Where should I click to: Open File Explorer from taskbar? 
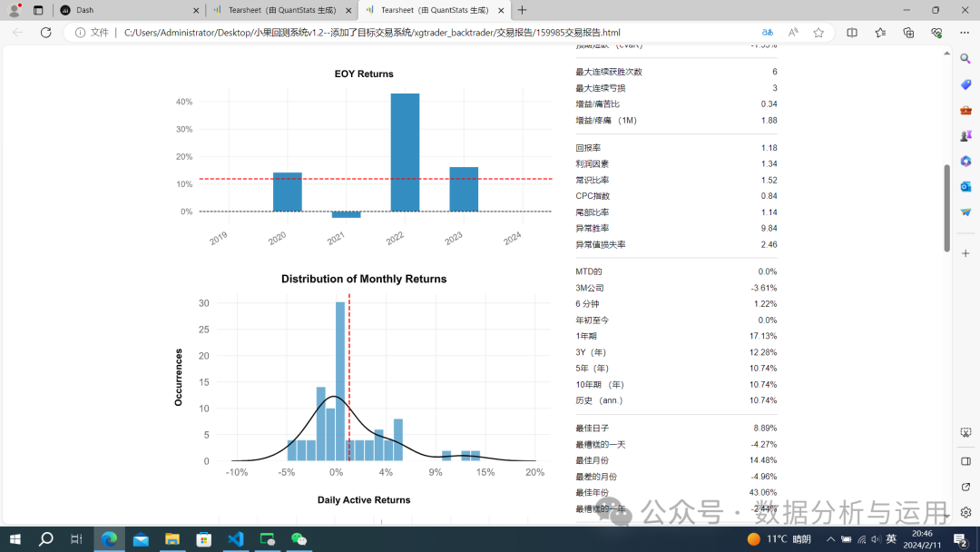pos(172,539)
